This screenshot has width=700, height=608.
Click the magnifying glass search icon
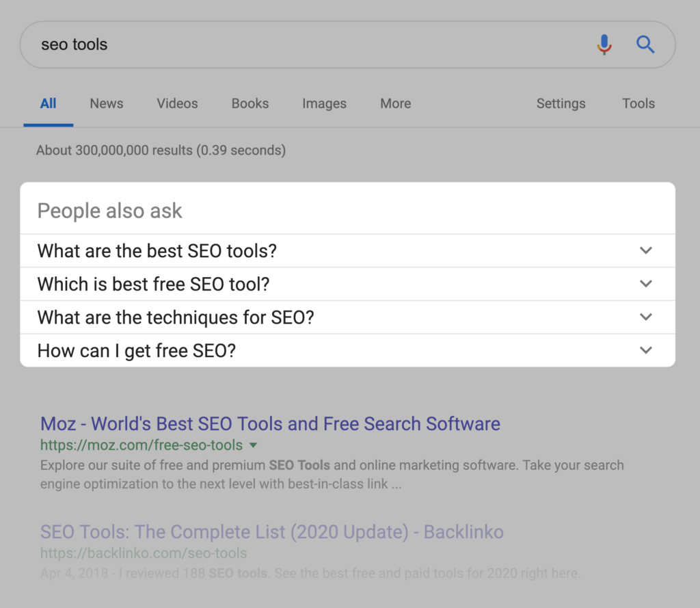645,45
